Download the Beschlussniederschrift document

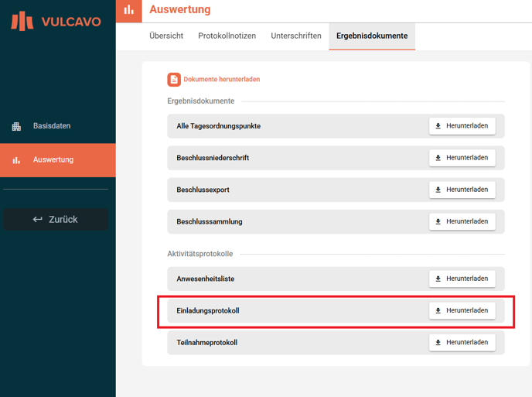point(462,158)
